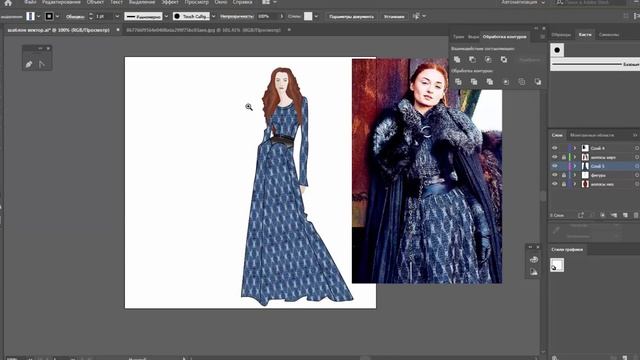The image size is (640, 360).
Task: Unlock the волосы верх layer
Action: 564,157
